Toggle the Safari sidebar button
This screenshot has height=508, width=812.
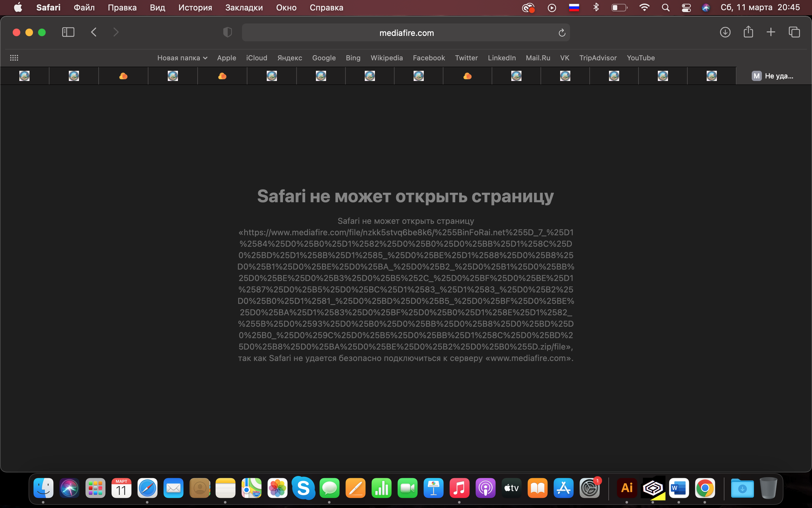pyautogui.click(x=68, y=32)
